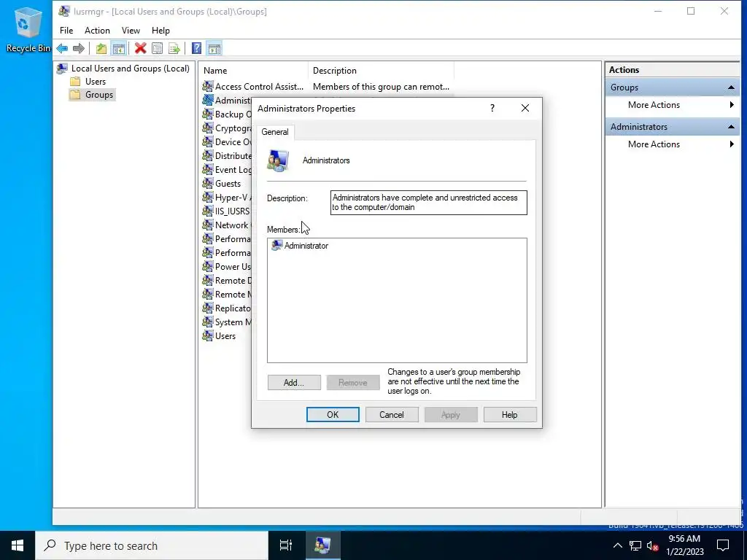
Task: Open the Help menu
Action: (x=160, y=31)
